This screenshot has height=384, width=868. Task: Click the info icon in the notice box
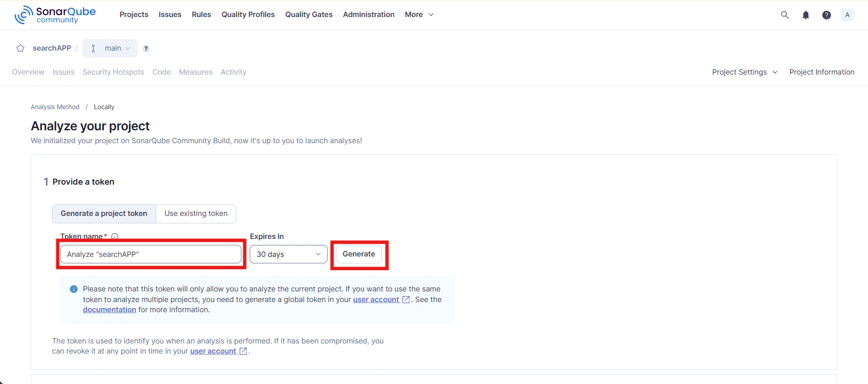point(74,289)
